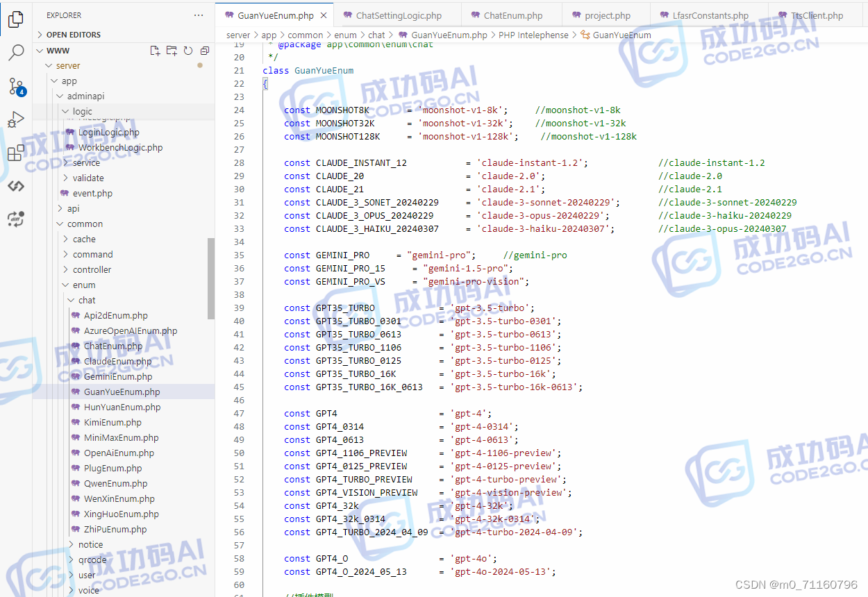868x597 pixels.
Task: Expand the validate folder
Action: (x=88, y=178)
